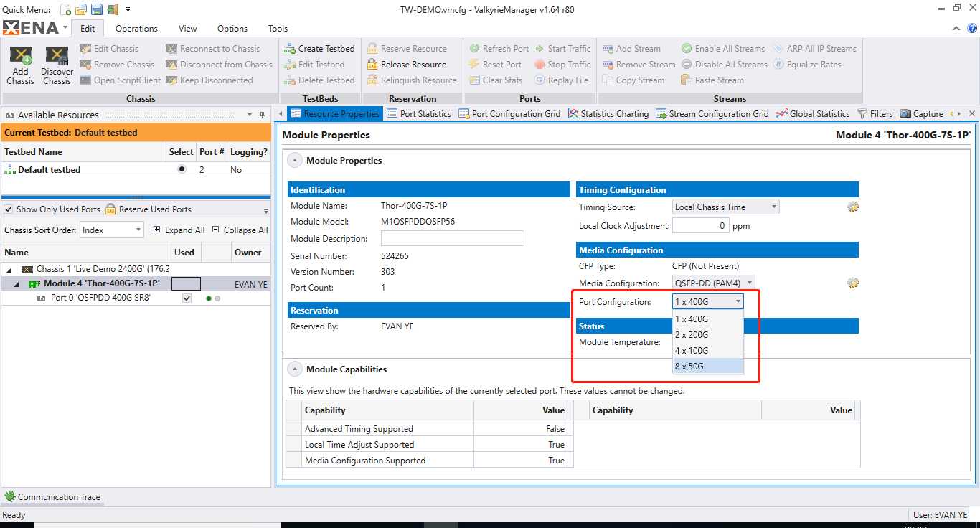
Task: Click the Discover Chassis icon
Action: pos(57,65)
